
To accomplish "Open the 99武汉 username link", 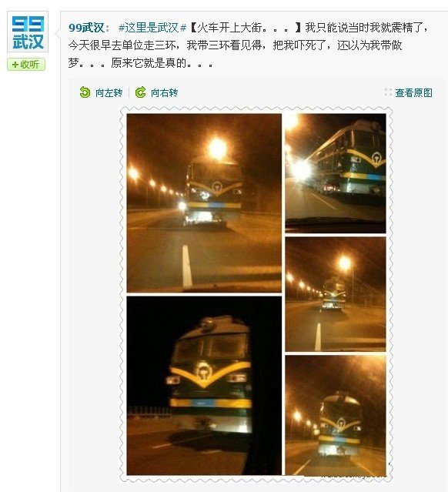I will click(x=86, y=28).
